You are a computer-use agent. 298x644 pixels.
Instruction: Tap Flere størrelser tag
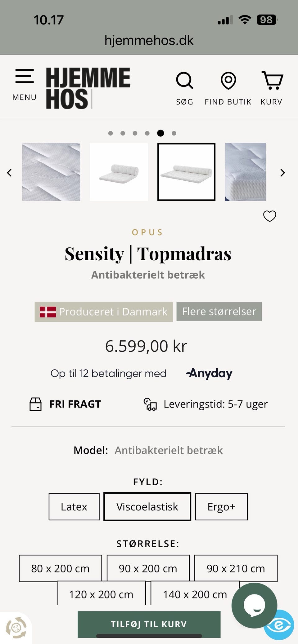coord(219,311)
